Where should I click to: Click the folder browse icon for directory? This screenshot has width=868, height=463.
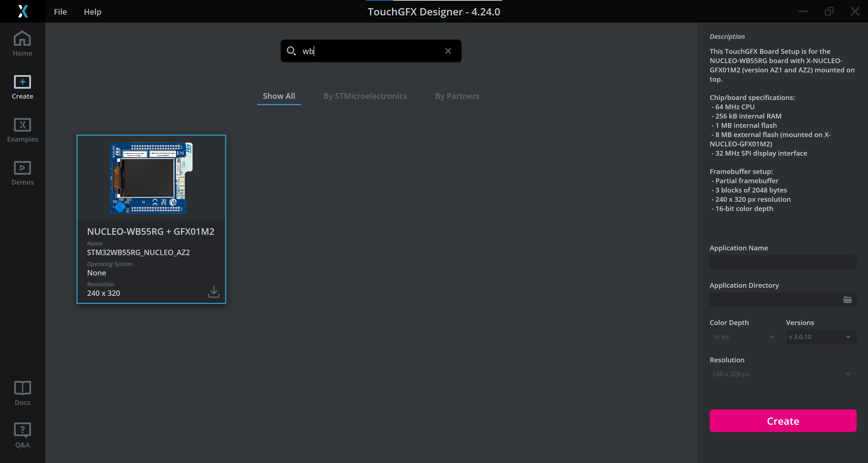pos(847,299)
